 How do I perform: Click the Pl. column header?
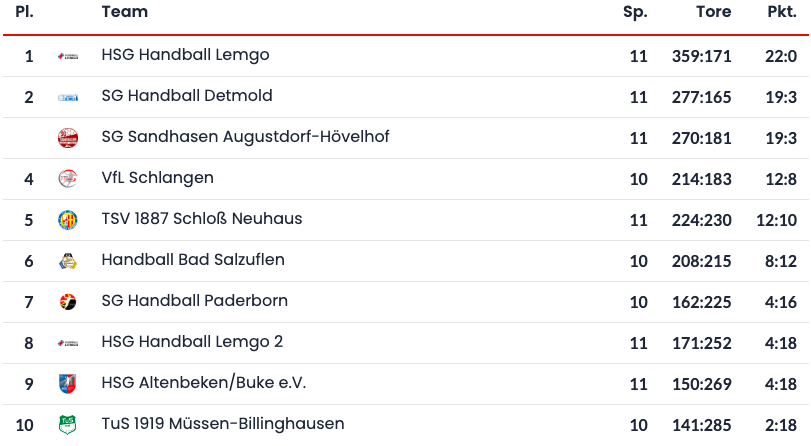coord(24,12)
